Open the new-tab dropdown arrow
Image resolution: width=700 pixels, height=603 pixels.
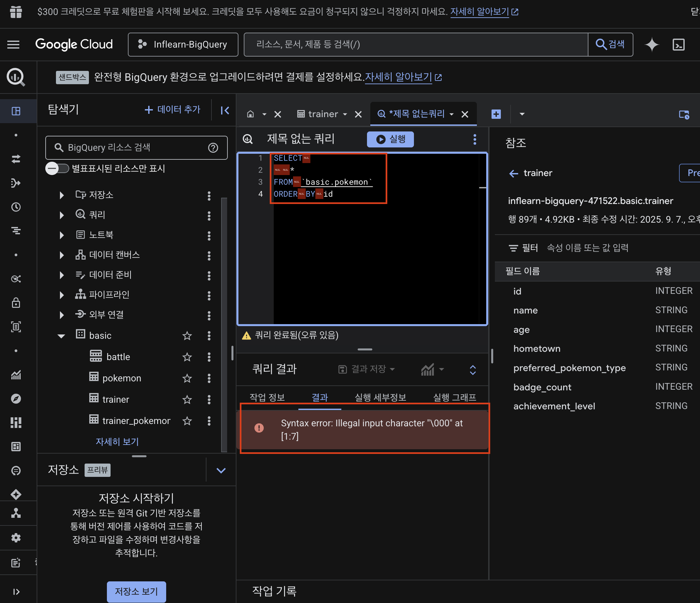[x=522, y=114]
